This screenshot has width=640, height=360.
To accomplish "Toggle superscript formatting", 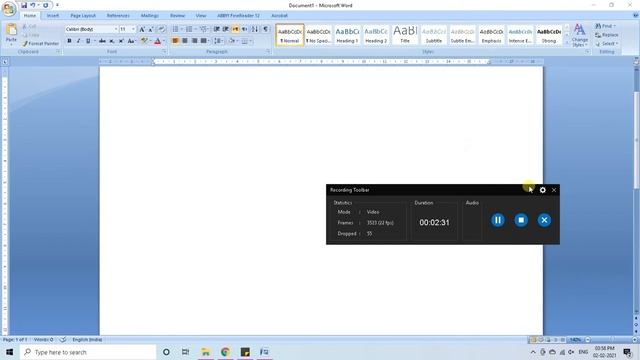I will pyautogui.click(x=121, y=41).
